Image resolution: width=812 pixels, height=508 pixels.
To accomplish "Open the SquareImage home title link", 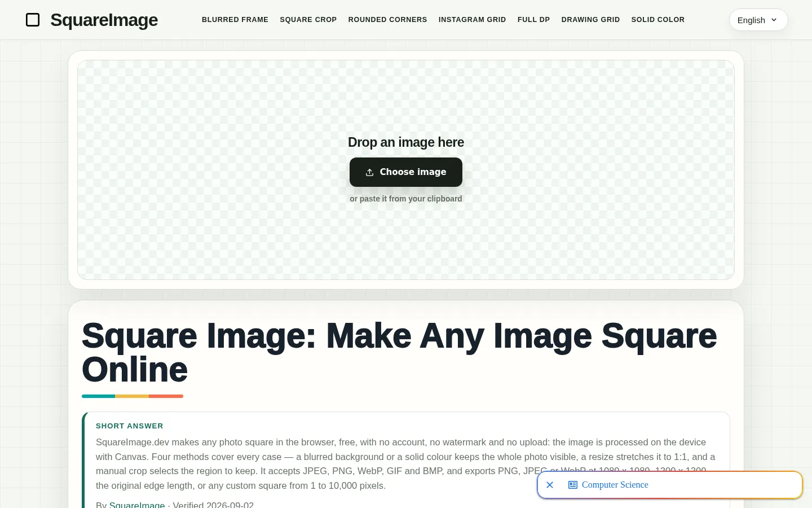I will 104,20.
